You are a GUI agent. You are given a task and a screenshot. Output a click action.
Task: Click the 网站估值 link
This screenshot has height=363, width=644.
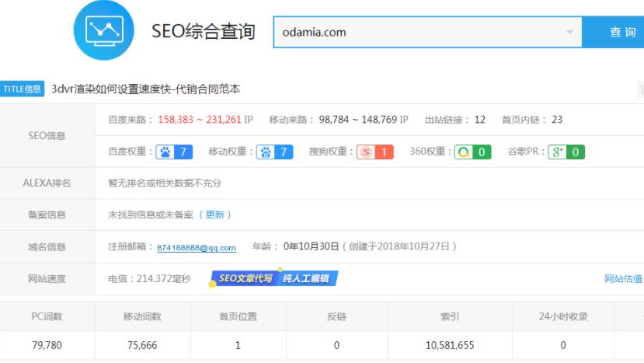(x=623, y=278)
